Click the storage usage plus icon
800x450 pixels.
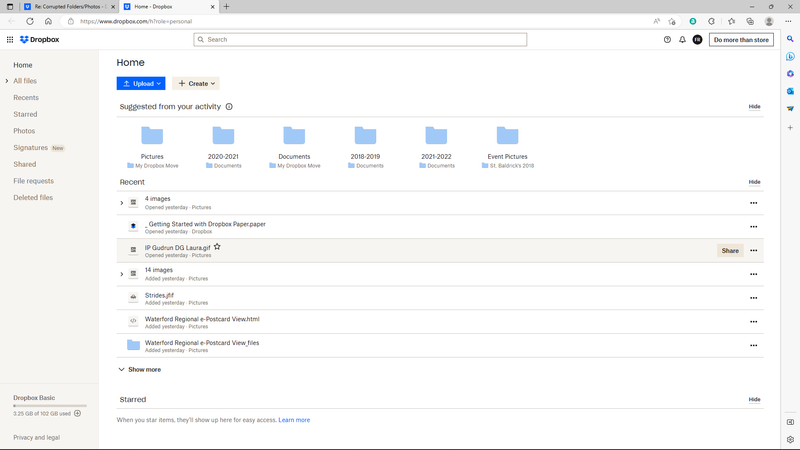77,413
